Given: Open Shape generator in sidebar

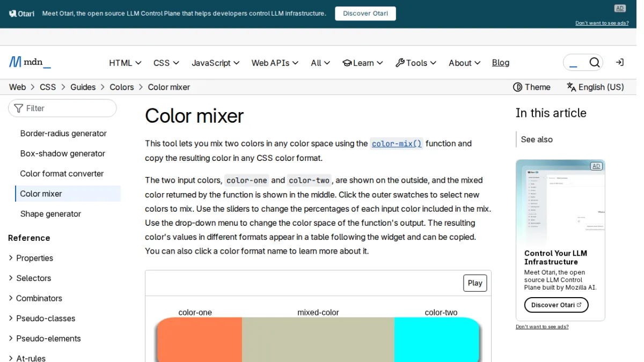Looking at the screenshot, I should [50, 214].
